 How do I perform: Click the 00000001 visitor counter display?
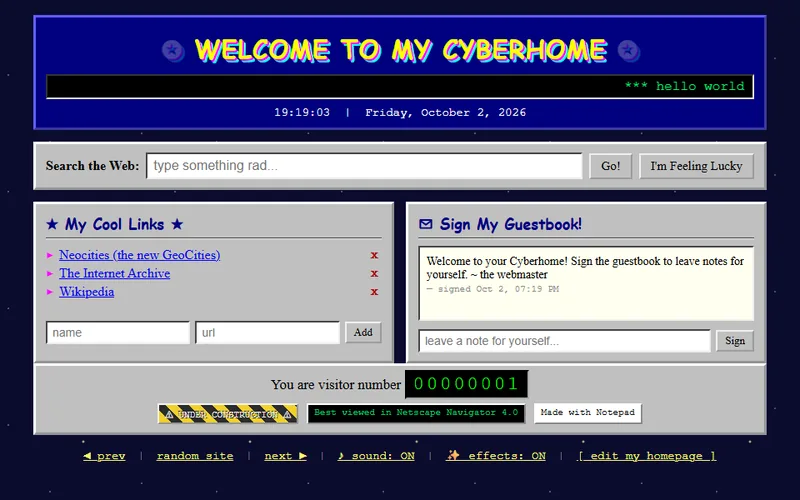pos(466,384)
